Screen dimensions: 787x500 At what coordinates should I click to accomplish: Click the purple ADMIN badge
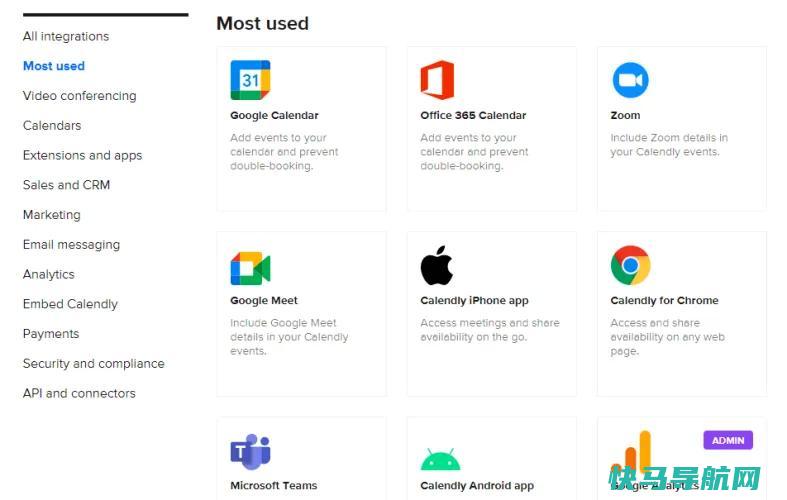tap(728, 440)
